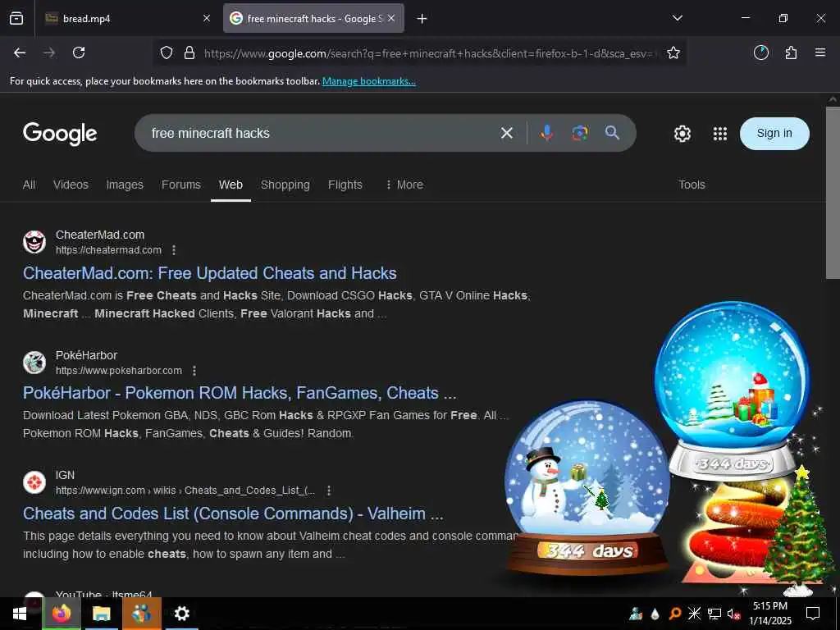840x630 pixels.
Task: Close the free minecraft hacks tab
Action: click(x=391, y=18)
